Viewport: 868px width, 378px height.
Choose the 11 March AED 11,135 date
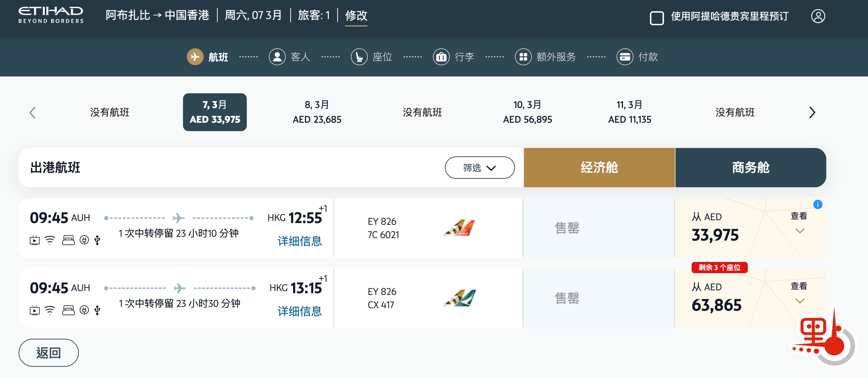(629, 112)
